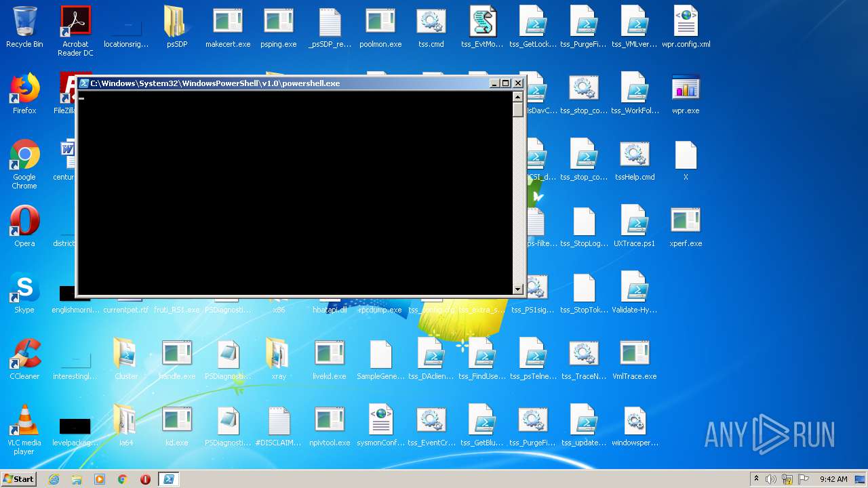Open PowerShell window system menu icon
The height and width of the screenshot is (488, 868).
84,83
